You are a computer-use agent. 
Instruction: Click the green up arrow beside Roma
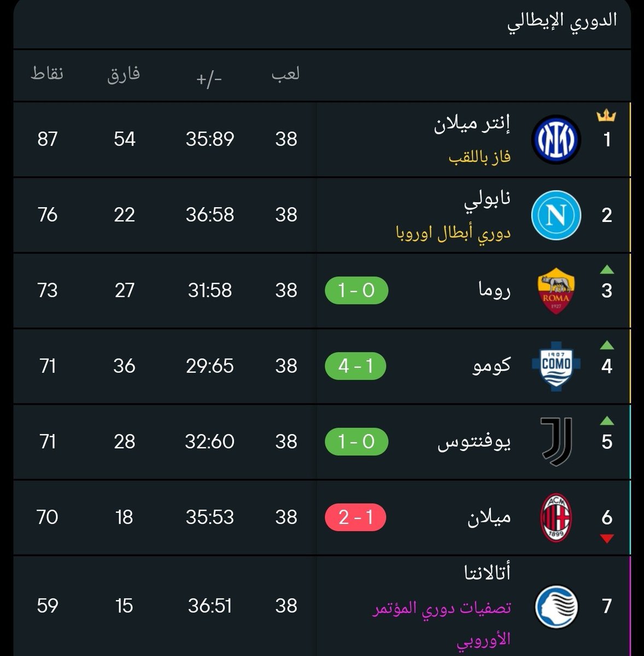607,269
